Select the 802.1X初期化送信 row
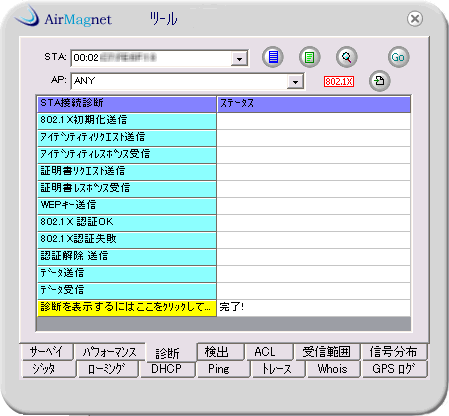This screenshot has height=416, width=449. [127, 121]
